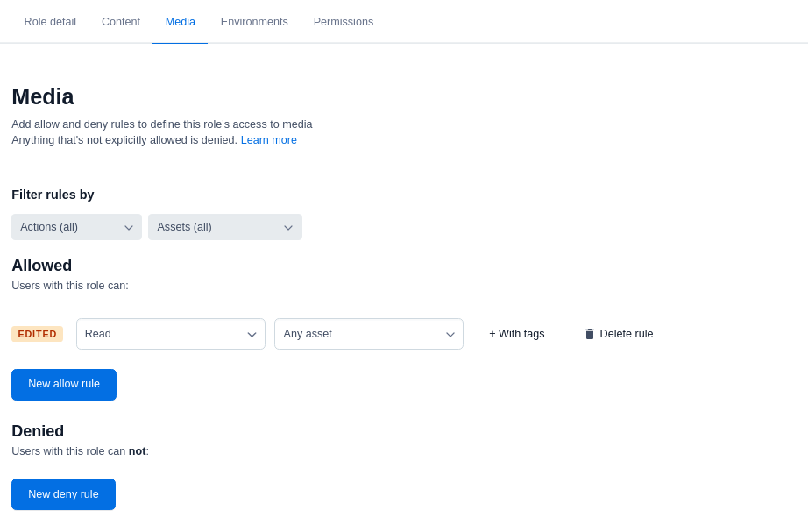
Task: Go to the Environments tab
Action: (254, 22)
